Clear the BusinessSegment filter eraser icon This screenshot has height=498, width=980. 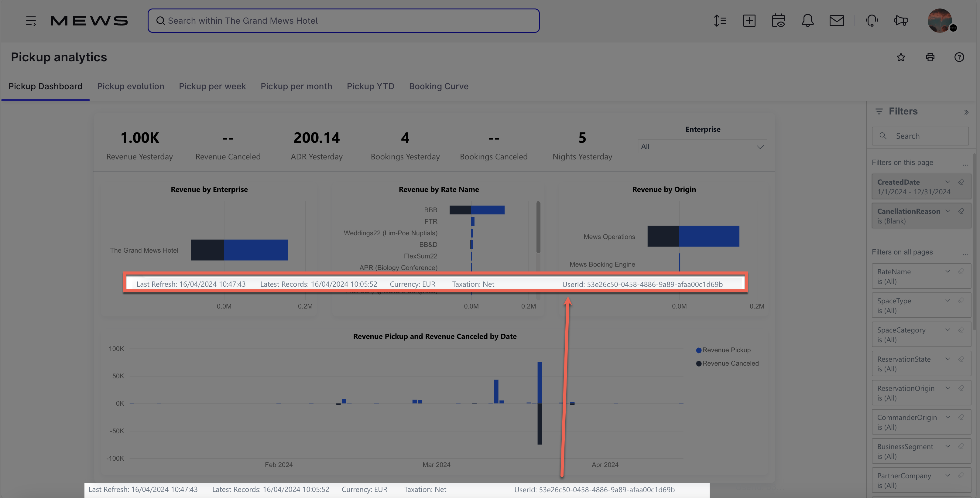[961, 446]
